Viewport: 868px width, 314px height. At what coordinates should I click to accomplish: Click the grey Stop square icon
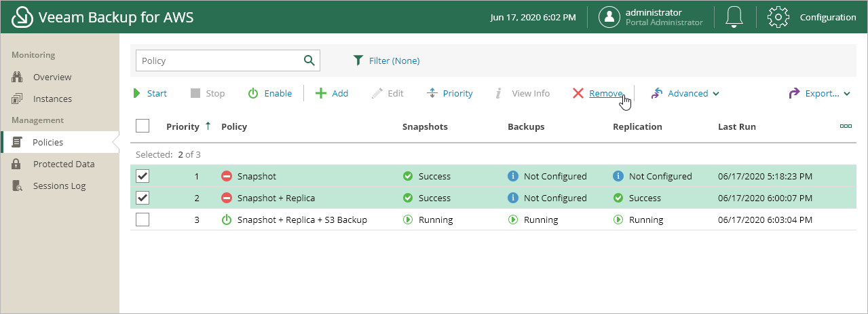click(x=195, y=93)
